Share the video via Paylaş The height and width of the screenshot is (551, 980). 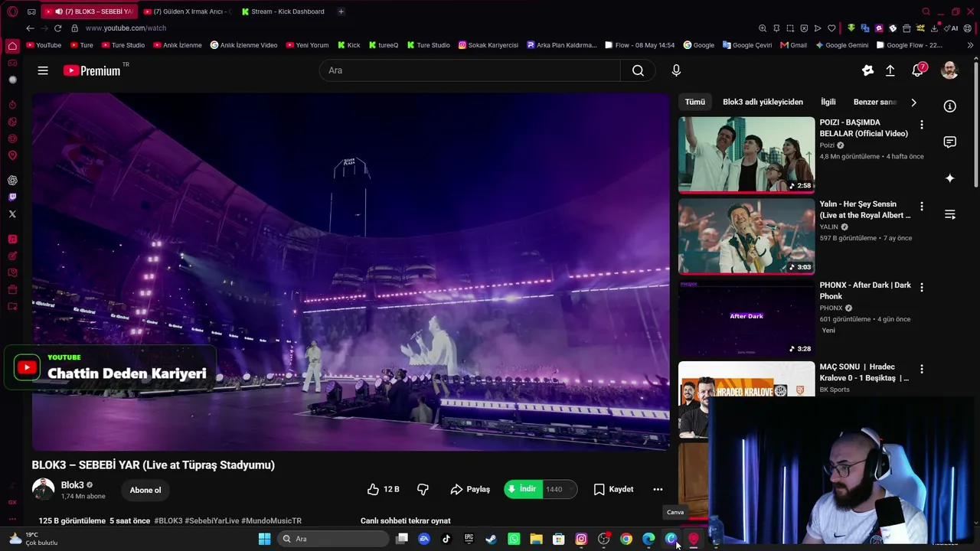tap(470, 489)
